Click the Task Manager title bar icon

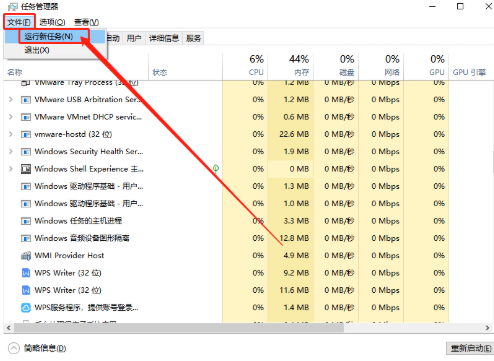pyautogui.click(x=13, y=6)
